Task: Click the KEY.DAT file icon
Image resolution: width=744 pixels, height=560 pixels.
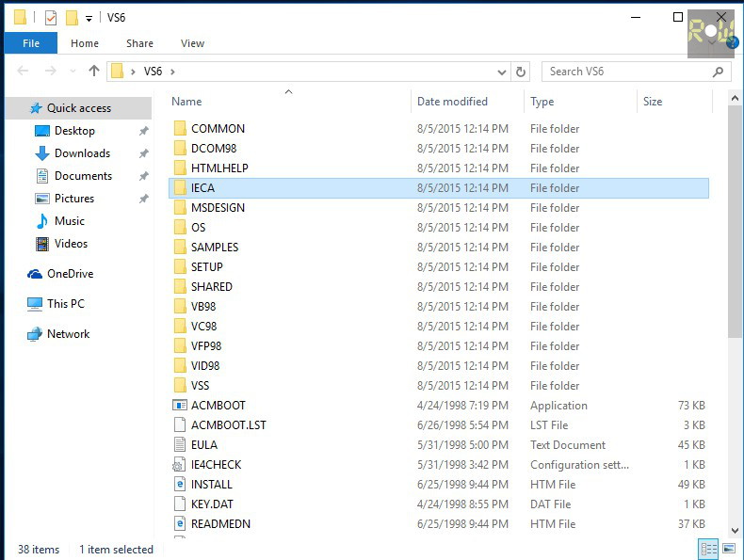Action: pyautogui.click(x=180, y=504)
